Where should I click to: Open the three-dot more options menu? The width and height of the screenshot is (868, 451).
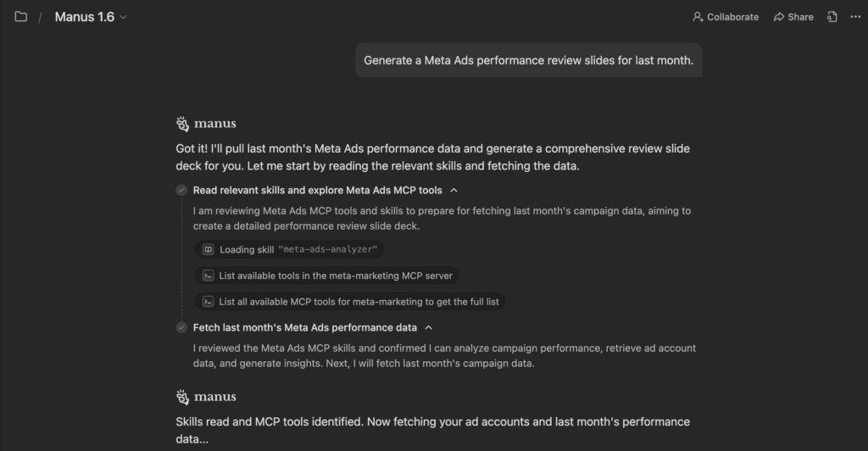pos(855,17)
